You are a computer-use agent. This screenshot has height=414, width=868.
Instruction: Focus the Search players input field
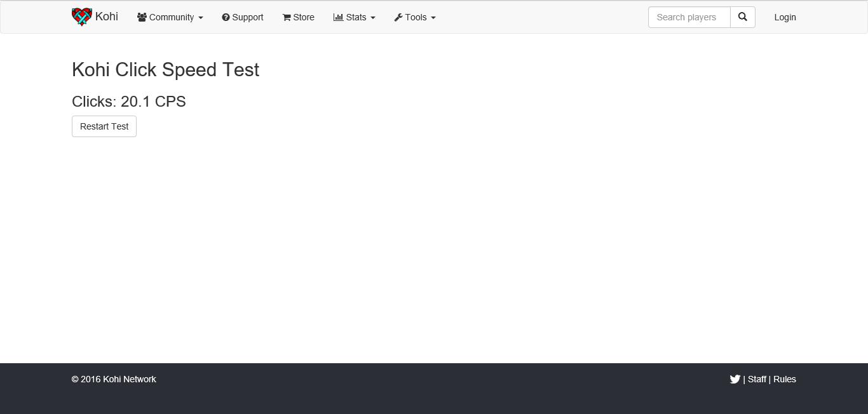[689, 17]
